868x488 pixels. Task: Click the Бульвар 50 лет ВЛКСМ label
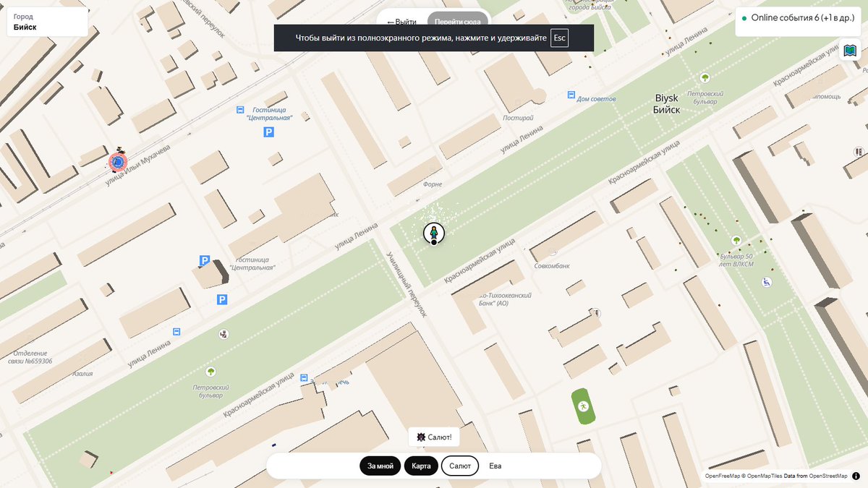[737, 261]
